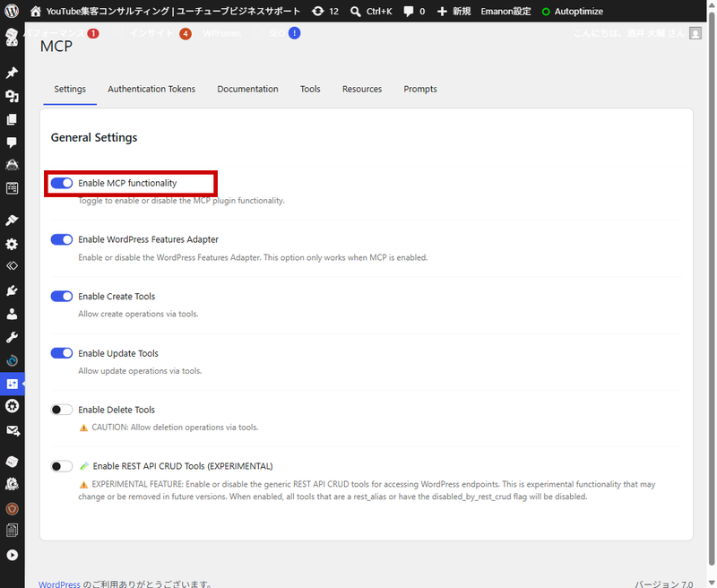Open the Ctrl+K search magnifier

click(x=355, y=12)
